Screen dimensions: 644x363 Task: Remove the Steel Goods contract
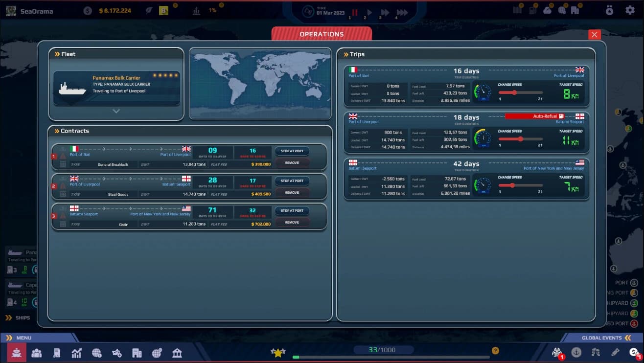[292, 192]
